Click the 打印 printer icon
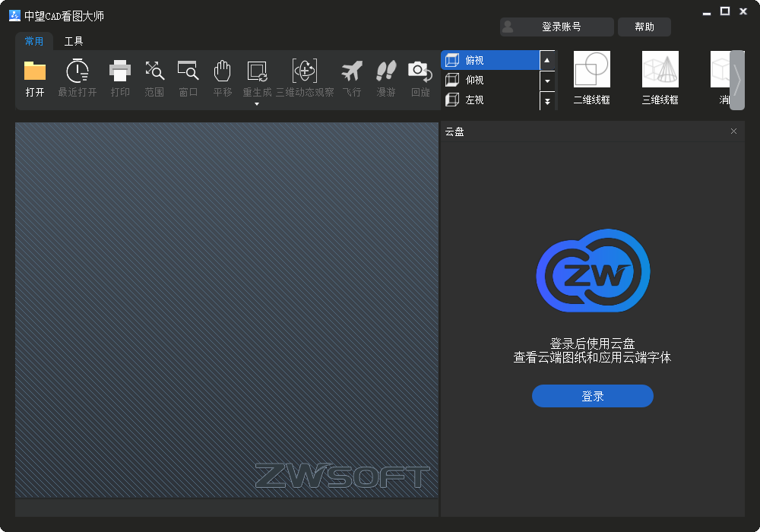 tap(120, 72)
